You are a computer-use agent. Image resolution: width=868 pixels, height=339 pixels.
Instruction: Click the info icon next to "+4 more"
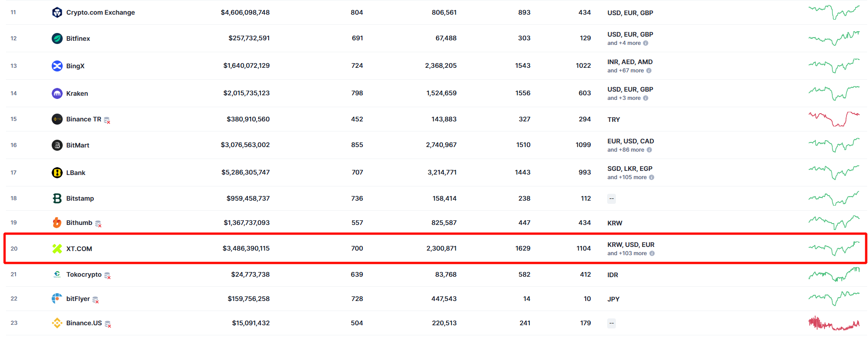pos(646,43)
